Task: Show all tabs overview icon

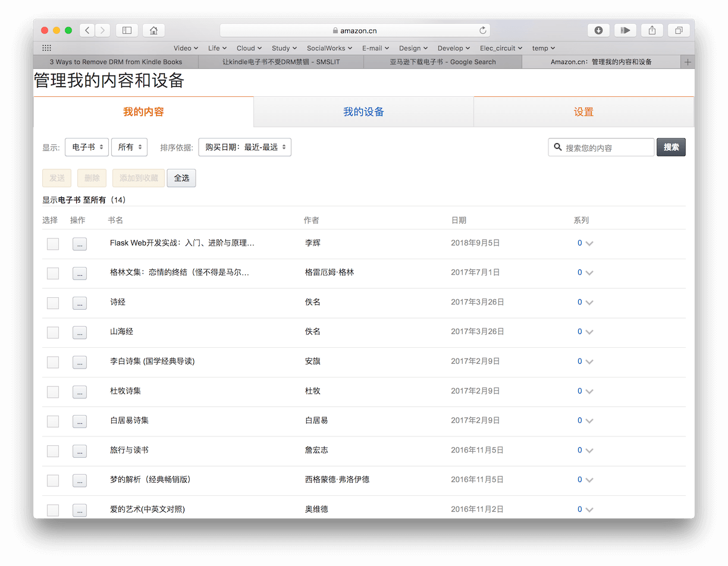Action: 679,30
